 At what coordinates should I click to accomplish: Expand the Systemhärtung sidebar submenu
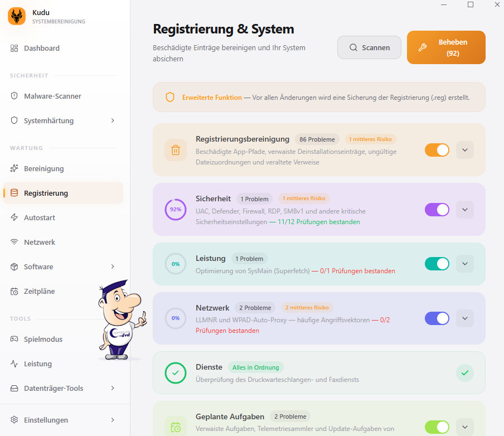click(x=113, y=120)
